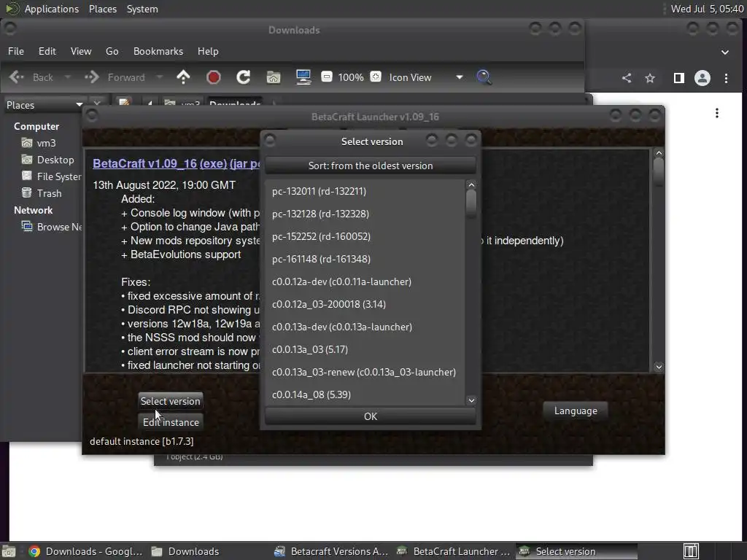Toggle the sort order button in Select version
The image size is (747, 560).
pyautogui.click(x=370, y=166)
